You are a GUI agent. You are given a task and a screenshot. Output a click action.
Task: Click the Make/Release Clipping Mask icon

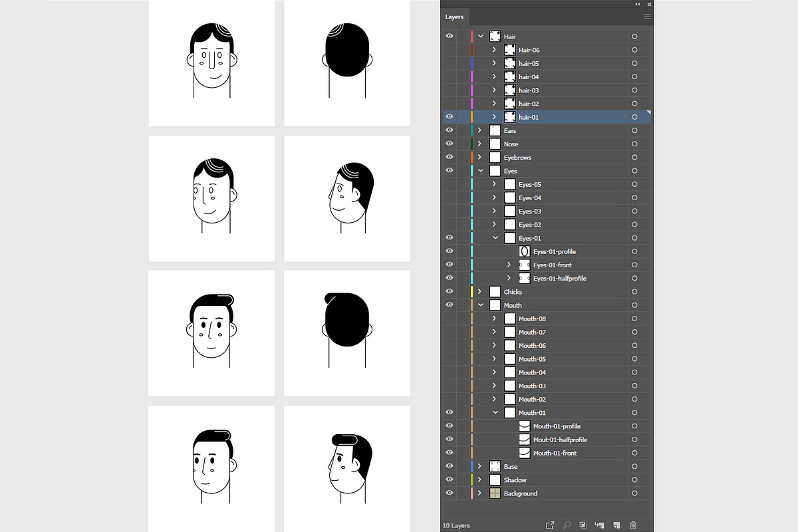click(583, 525)
